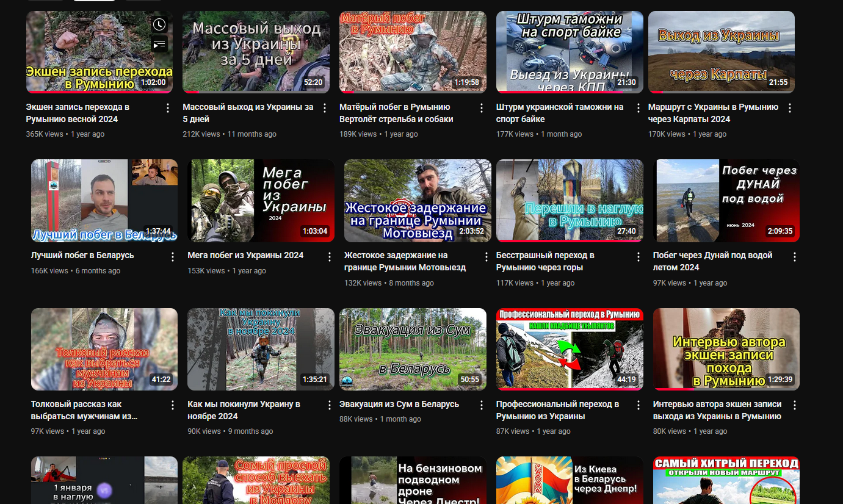Open options for 'Интервью автора экшен записи'
This screenshot has width=843, height=504.
[x=795, y=405]
